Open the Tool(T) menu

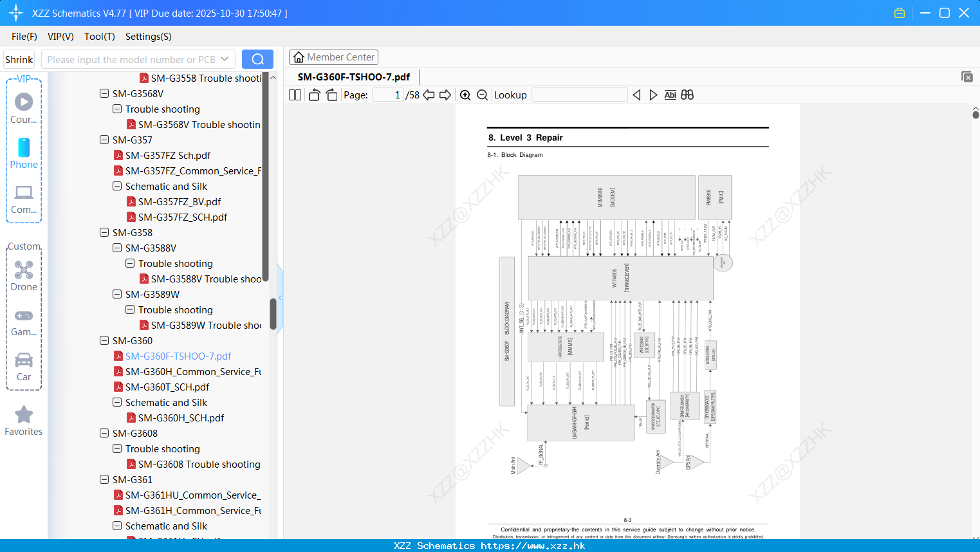click(x=100, y=37)
